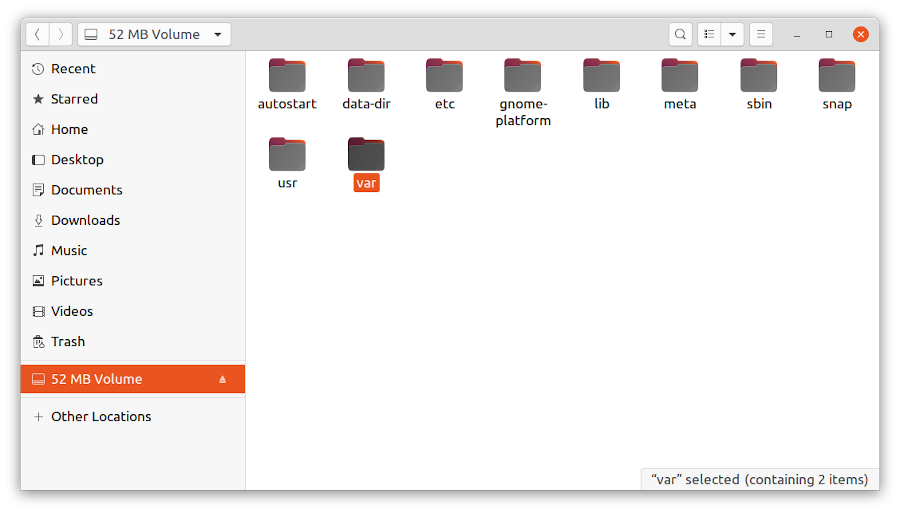Image resolution: width=900 pixels, height=513 pixels.
Task: Click the status text '"var" selected (containing 2 items)'
Action: pyautogui.click(x=759, y=480)
